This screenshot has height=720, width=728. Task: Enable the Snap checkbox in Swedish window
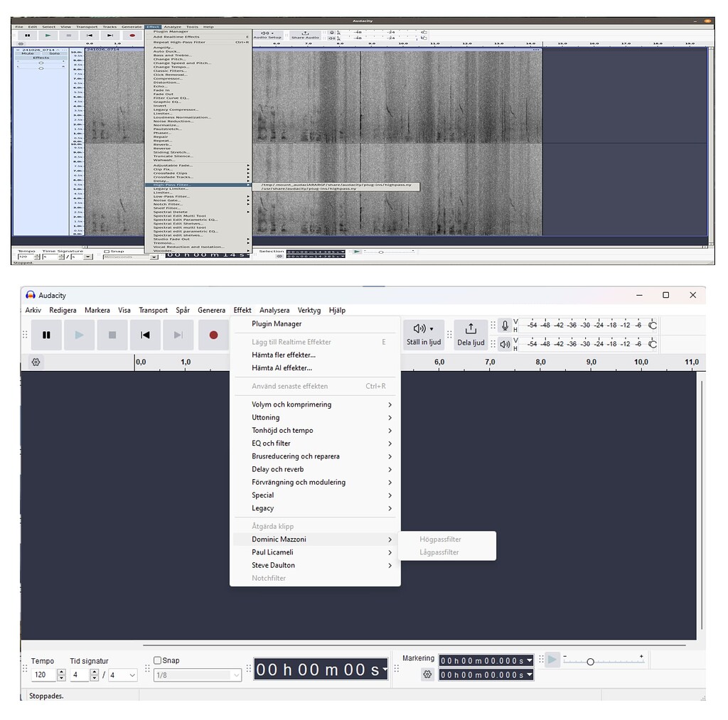click(x=157, y=660)
